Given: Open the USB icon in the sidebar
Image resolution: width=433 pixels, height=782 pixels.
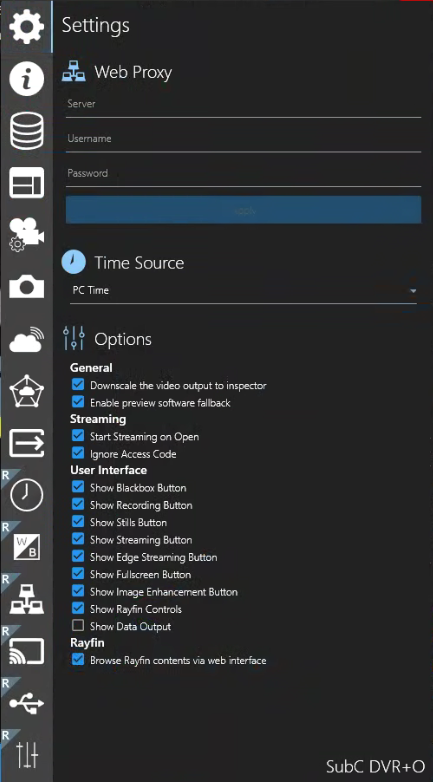Looking at the screenshot, I should tap(26, 703).
